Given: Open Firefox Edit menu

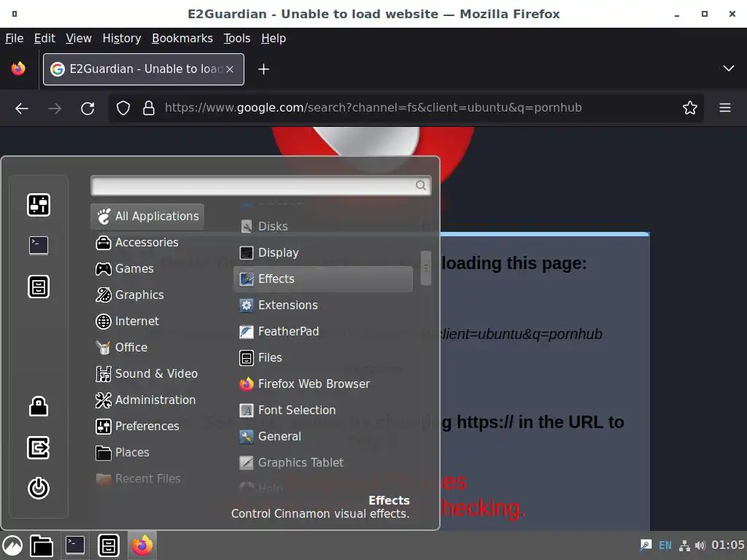Looking at the screenshot, I should point(44,38).
